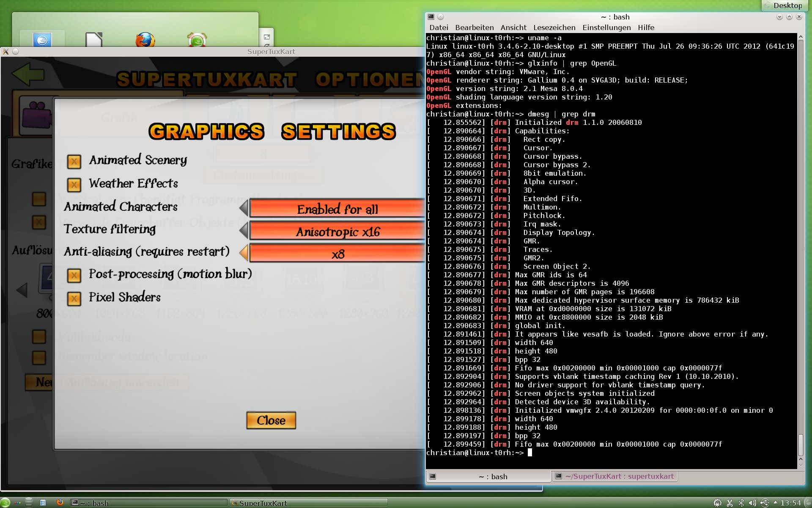Open the openSUSE lifesaver help icon

coord(197,40)
